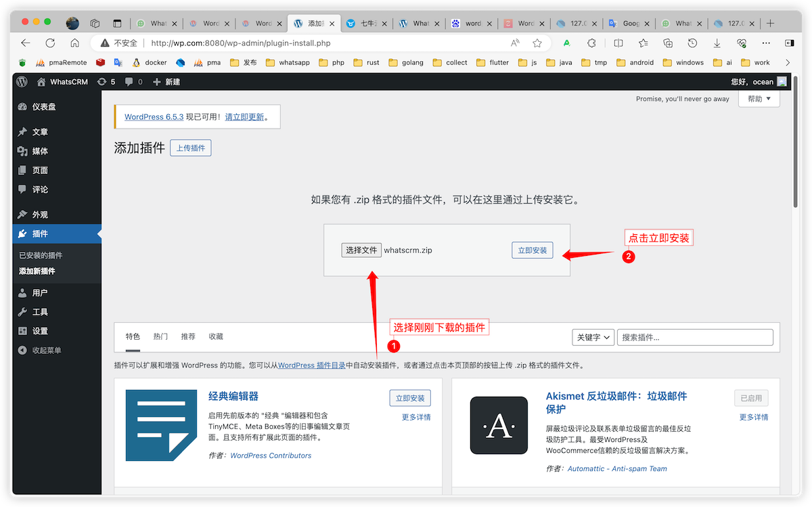Open the collections icon in toolbar
The height and width of the screenshot is (507, 812).
tap(668, 43)
